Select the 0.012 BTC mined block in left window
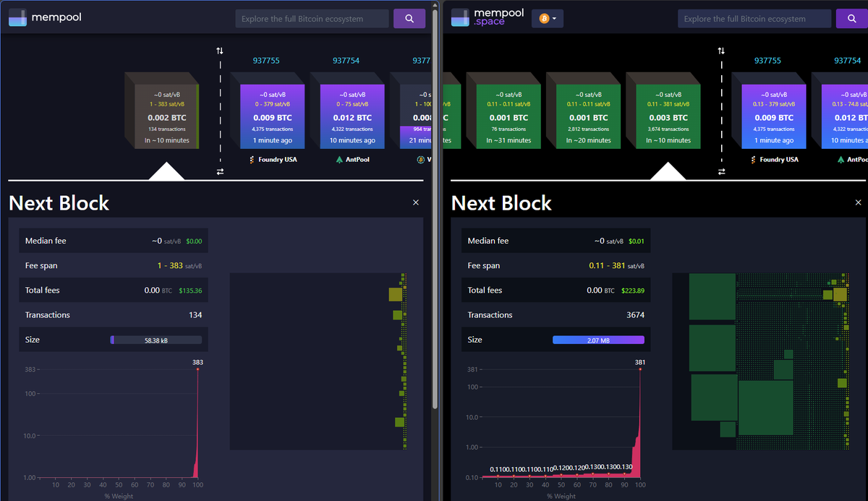The height and width of the screenshot is (501, 868). pos(352,116)
